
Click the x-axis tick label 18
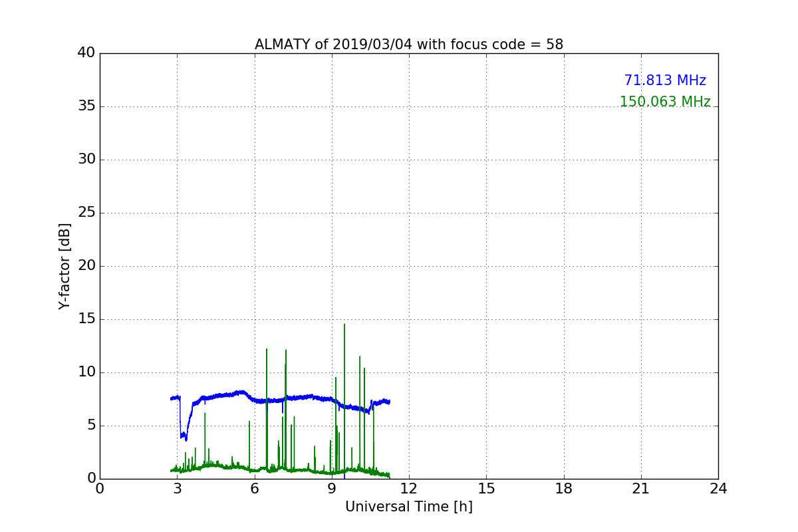coord(563,489)
